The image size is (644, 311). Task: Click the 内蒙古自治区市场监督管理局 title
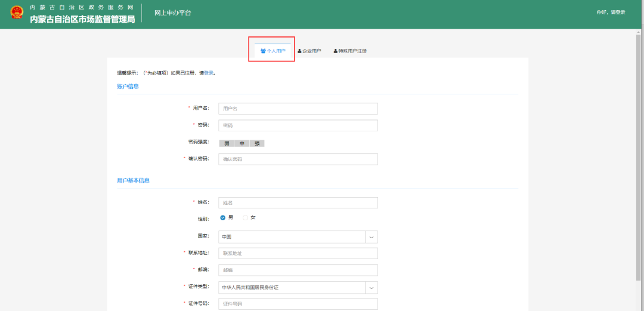82,19
